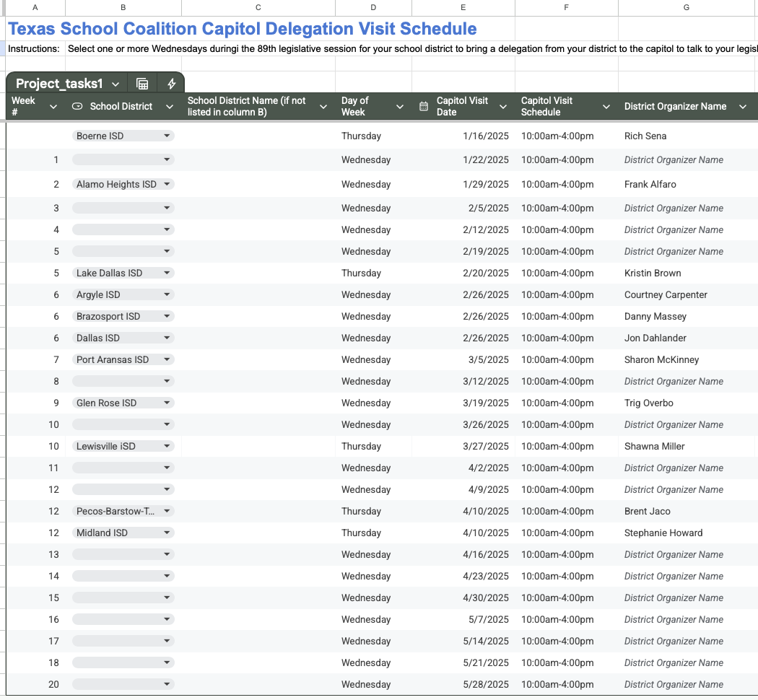This screenshot has width=758, height=700.
Task: Open the Day of Week column menu arrow
Action: pos(400,107)
